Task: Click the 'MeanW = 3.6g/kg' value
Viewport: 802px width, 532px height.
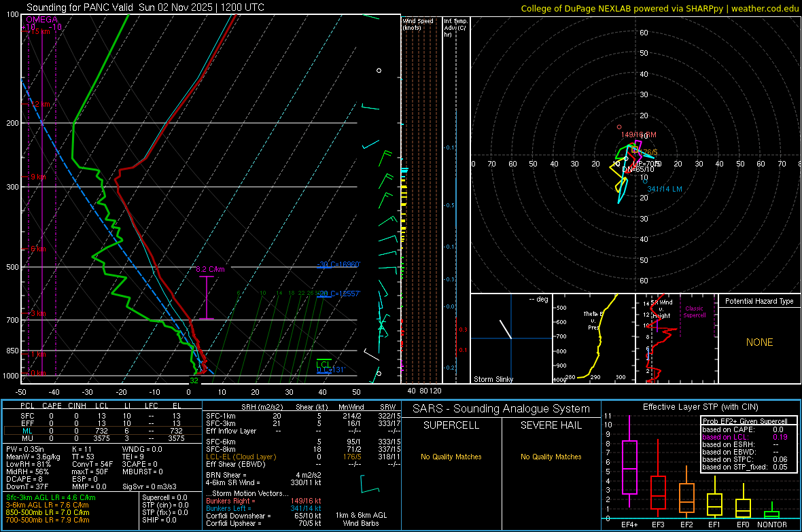Action: [x=33, y=457]
